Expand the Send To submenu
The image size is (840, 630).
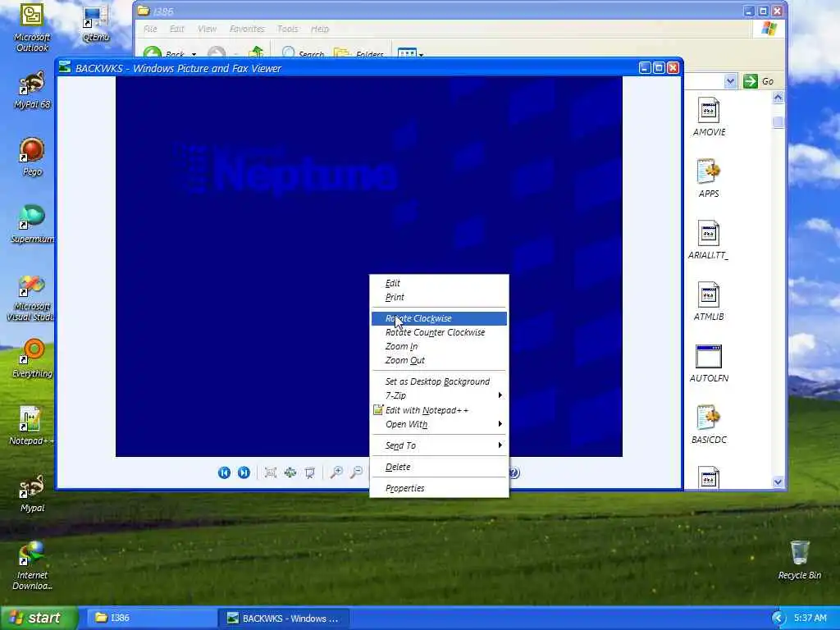coord(439,445)
